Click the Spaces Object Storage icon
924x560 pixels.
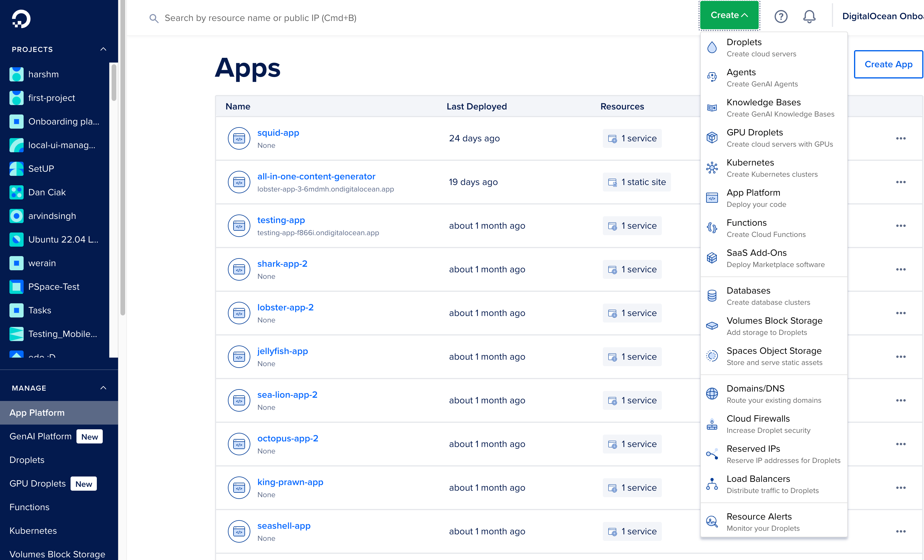click(712, 356)
